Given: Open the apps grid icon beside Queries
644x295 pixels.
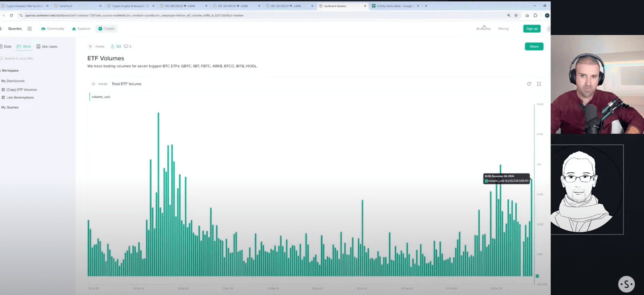Looking at the screenshot, I should [29, 29].
